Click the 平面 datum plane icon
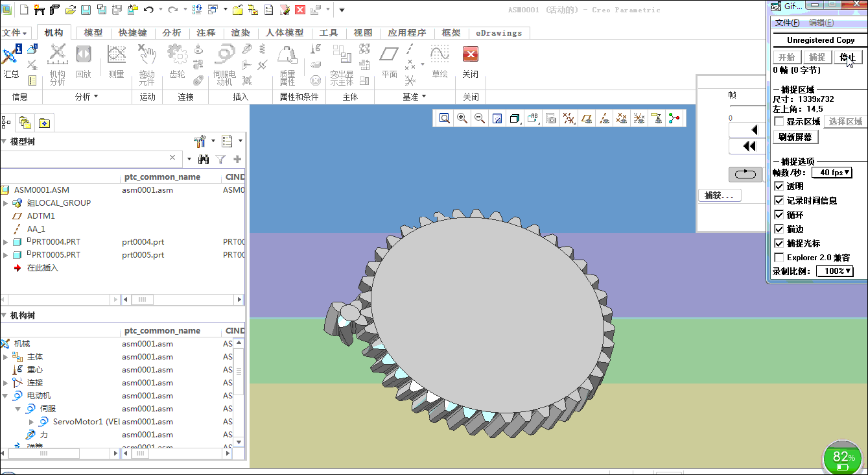 point(389,62)
